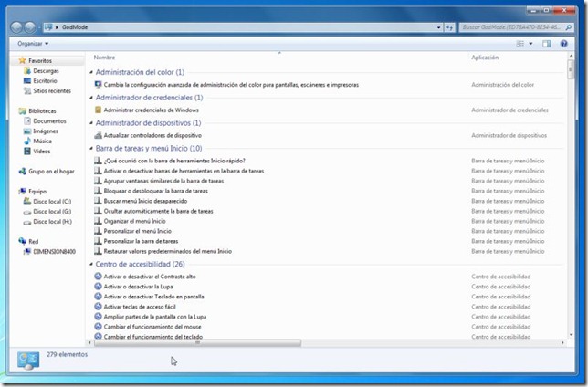The image size is (588, 387).
Task: Select Activar o desactivar la Lupa
Action: click(138, 287)
